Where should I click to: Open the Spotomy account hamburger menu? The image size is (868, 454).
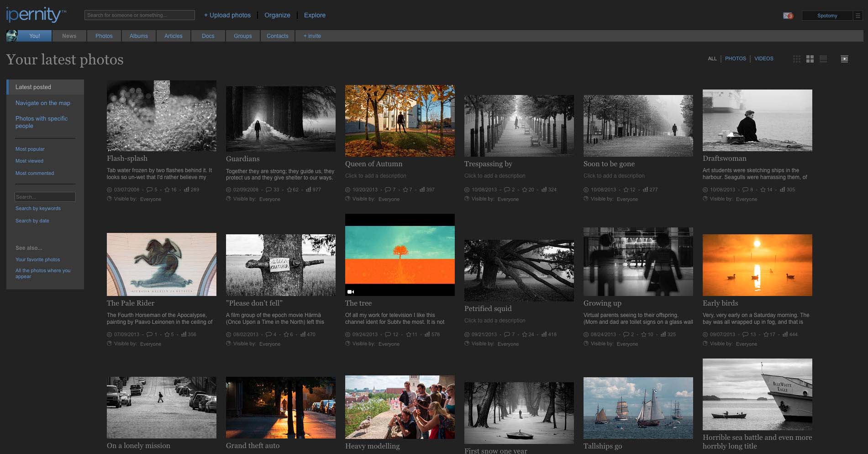click(x=857, y=16)
